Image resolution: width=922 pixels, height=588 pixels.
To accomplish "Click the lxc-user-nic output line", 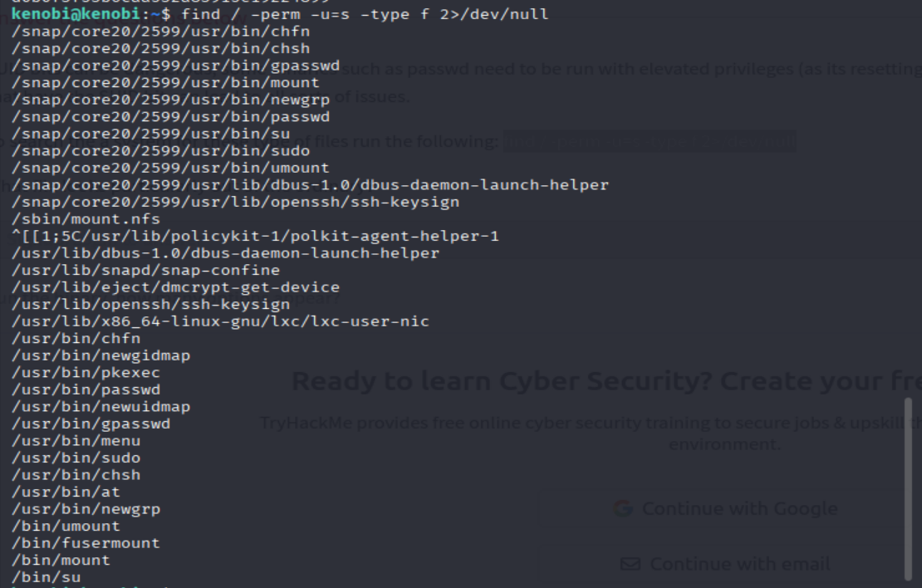I will click(220, 321).
